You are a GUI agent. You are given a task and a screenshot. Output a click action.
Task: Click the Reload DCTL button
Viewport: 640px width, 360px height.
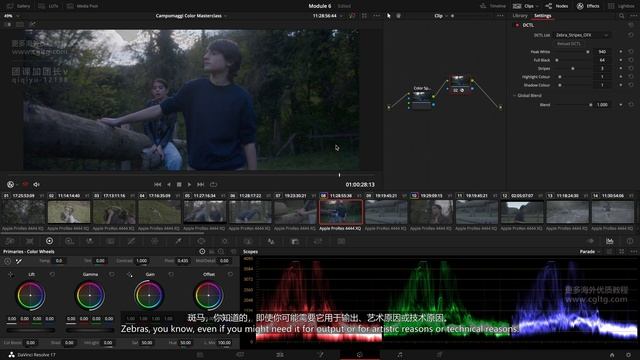(569, 44)
